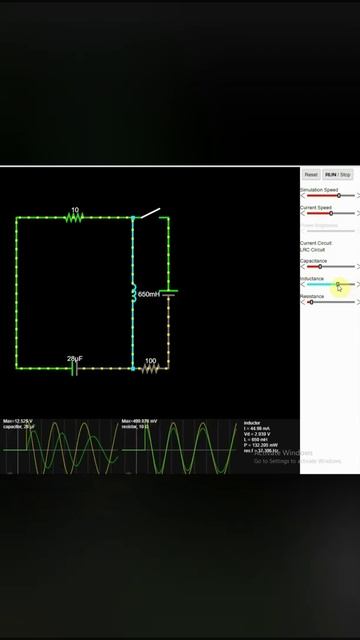The width and height of the screenshot is (360, 640).
Task: Click the RUN / Stop button
Action: point(338,175)
